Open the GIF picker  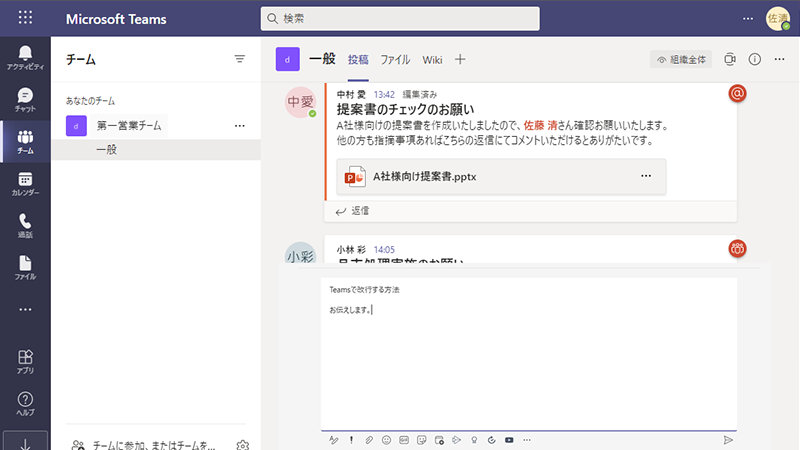click(404, 440)
